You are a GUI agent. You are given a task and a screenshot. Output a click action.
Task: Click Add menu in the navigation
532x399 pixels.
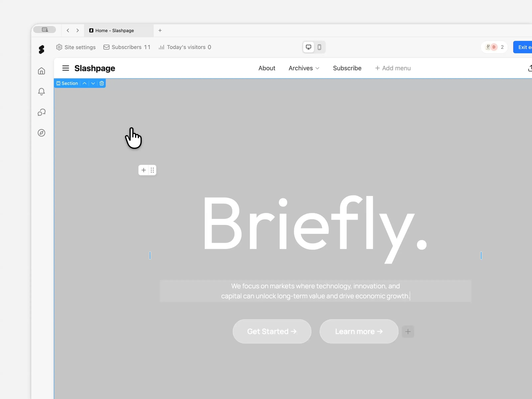coord(393,68)
